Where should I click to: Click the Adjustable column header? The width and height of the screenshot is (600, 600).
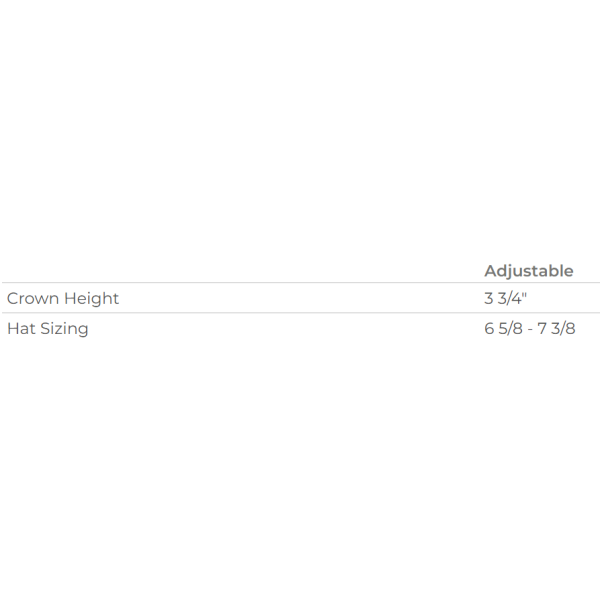528,271
